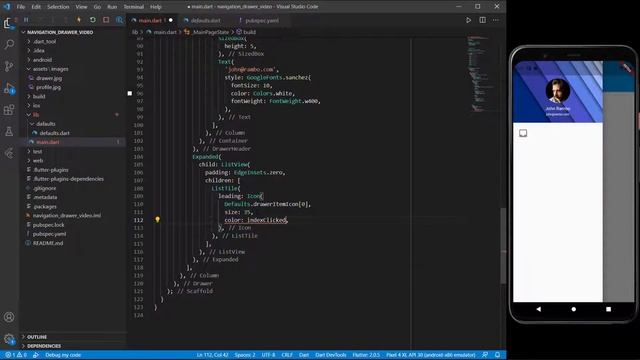640x360 pixels.
Task: Open README.md file
Action: [48, 243]
